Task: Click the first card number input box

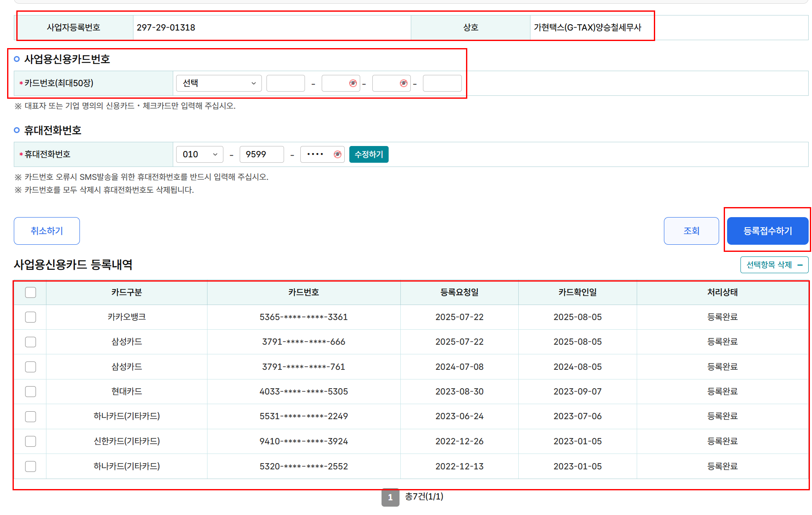Action: (285, 83)
